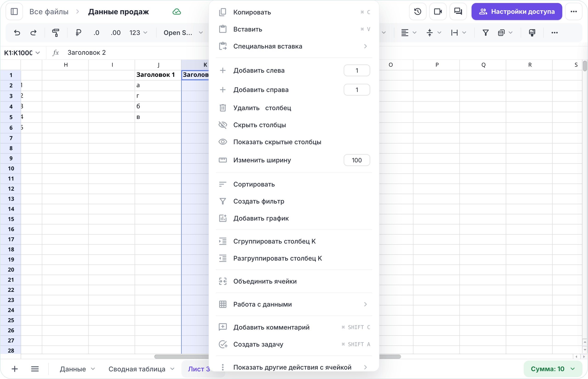
Task: Click the horizontal scrollbar thumb
Action: (278, 357)
